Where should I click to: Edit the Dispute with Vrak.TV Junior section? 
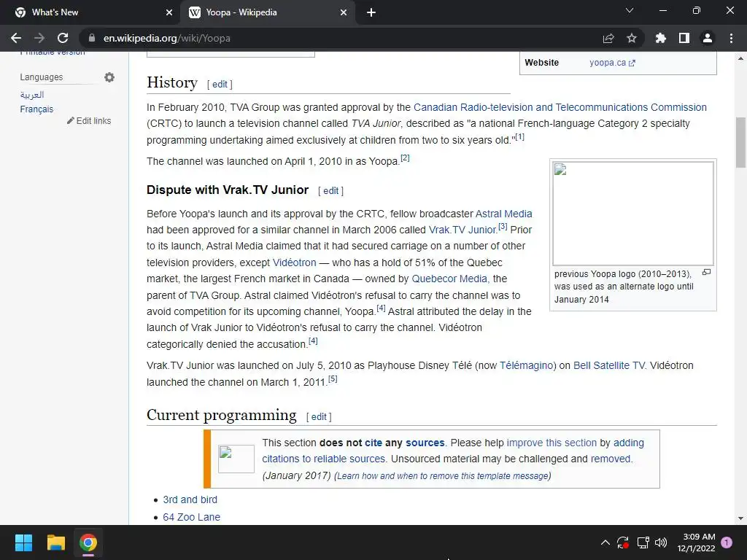click(x=330, y=191)
